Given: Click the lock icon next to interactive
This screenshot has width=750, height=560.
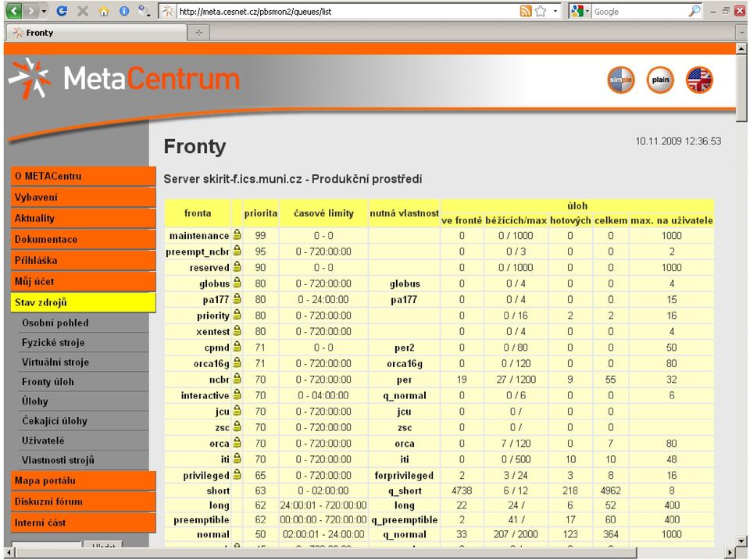Looking at the screenshot, I should coord(237,394).
